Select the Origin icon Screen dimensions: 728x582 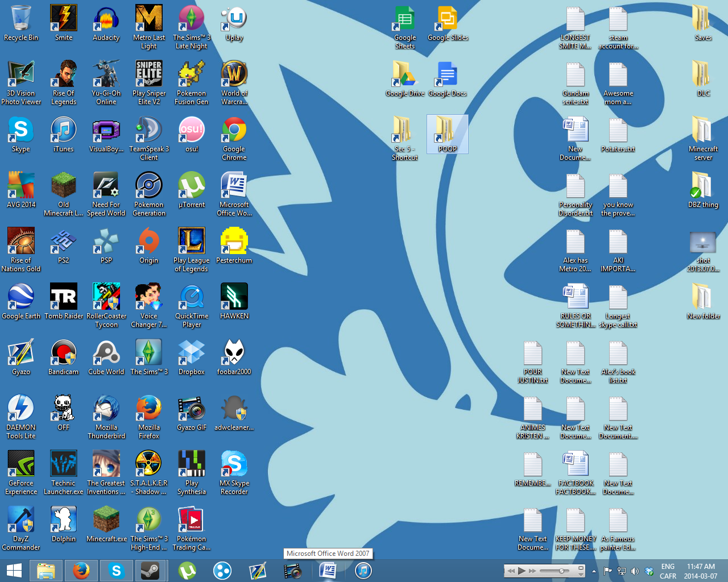tap(149, 246)
